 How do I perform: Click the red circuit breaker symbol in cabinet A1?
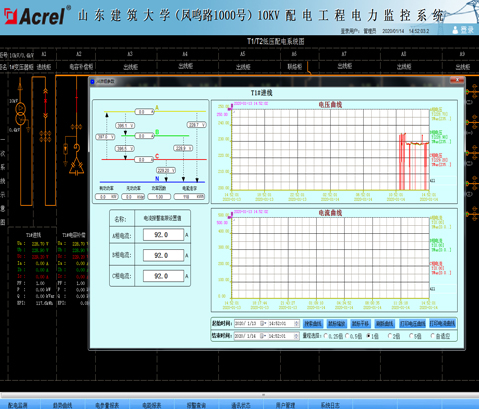click(x=46, y=101)
